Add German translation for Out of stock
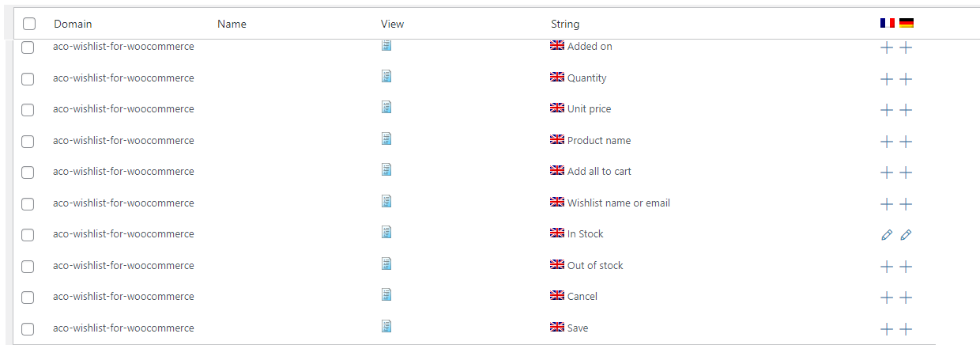The height and width of the screenshot is (345, 980). coord(906,267)
